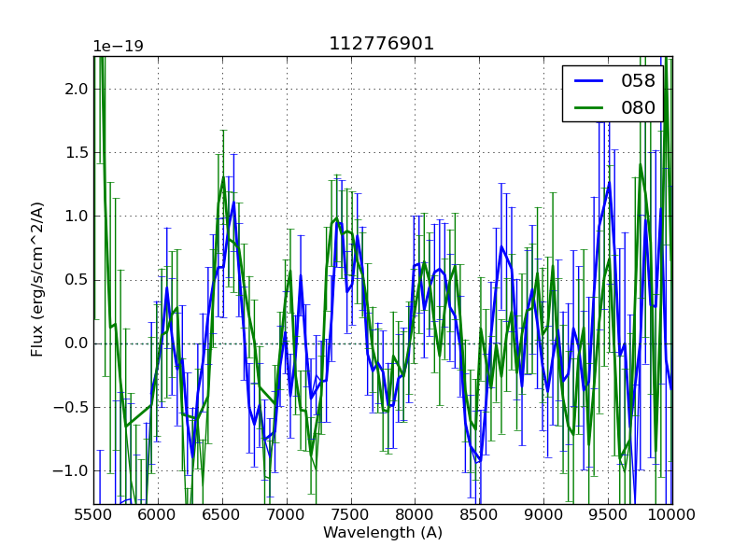Click the 7000 x-axis tick label
This screenshot has height=560, width=747.
287,515
